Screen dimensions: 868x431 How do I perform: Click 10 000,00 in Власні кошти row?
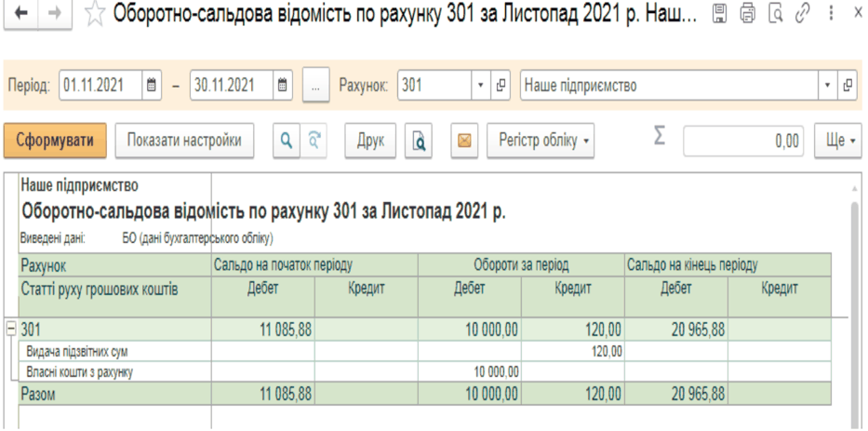click(497, 371)
